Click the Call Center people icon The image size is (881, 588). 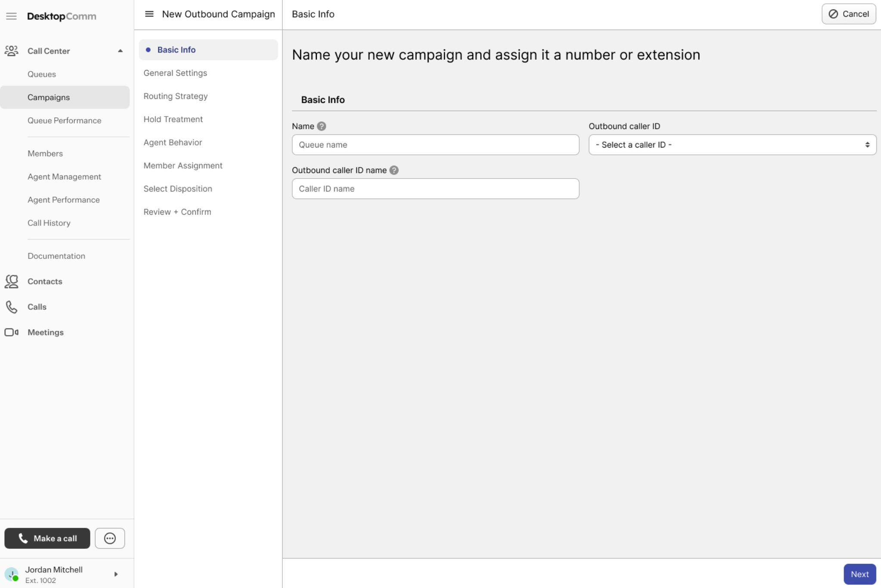point(12,51)
